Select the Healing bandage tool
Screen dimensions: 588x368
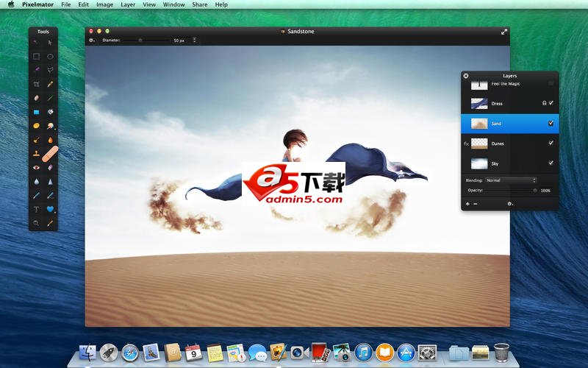pos(50,154)
